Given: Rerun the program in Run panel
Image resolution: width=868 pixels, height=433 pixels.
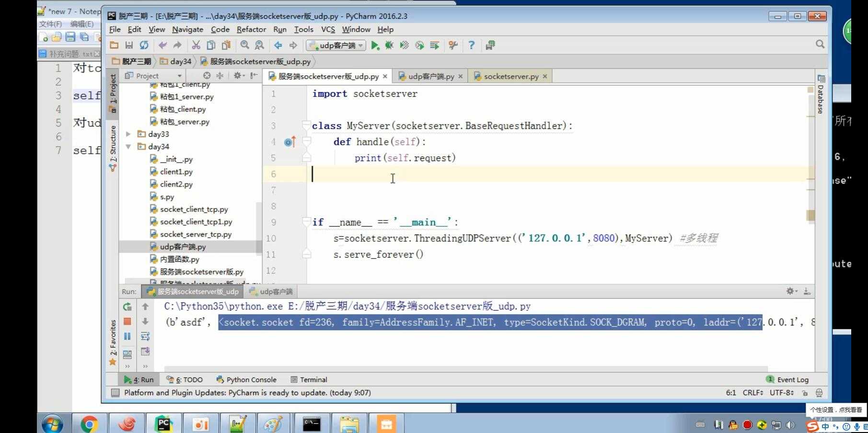Looking at the screenshot, I should (127, 306).
